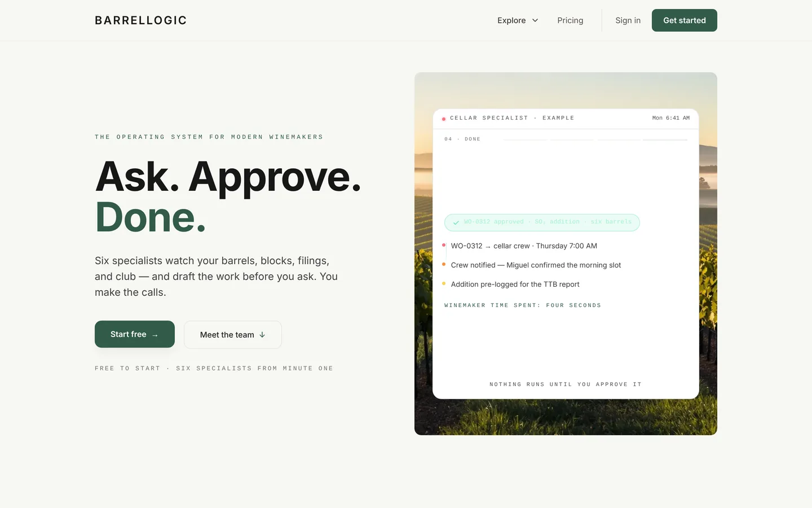Click the red dot beside Cellar Specialist
Screen dimensions: 812x508
[444, 119]
